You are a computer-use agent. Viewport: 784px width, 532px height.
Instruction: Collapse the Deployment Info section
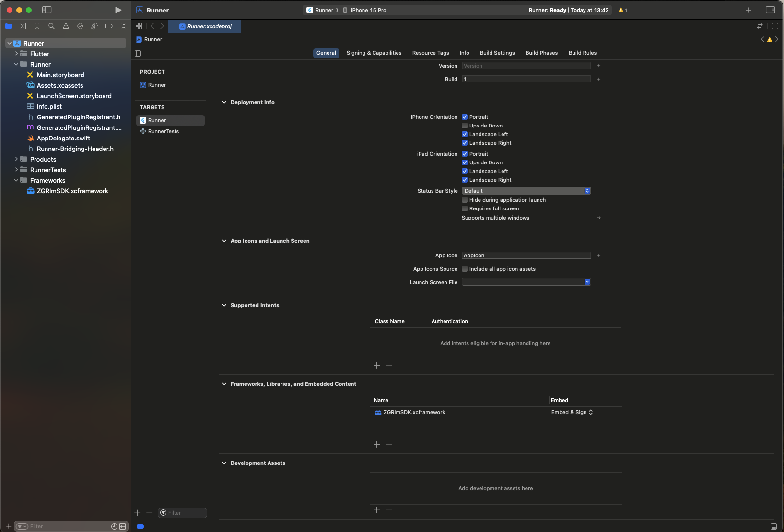[x=224, y=102]
